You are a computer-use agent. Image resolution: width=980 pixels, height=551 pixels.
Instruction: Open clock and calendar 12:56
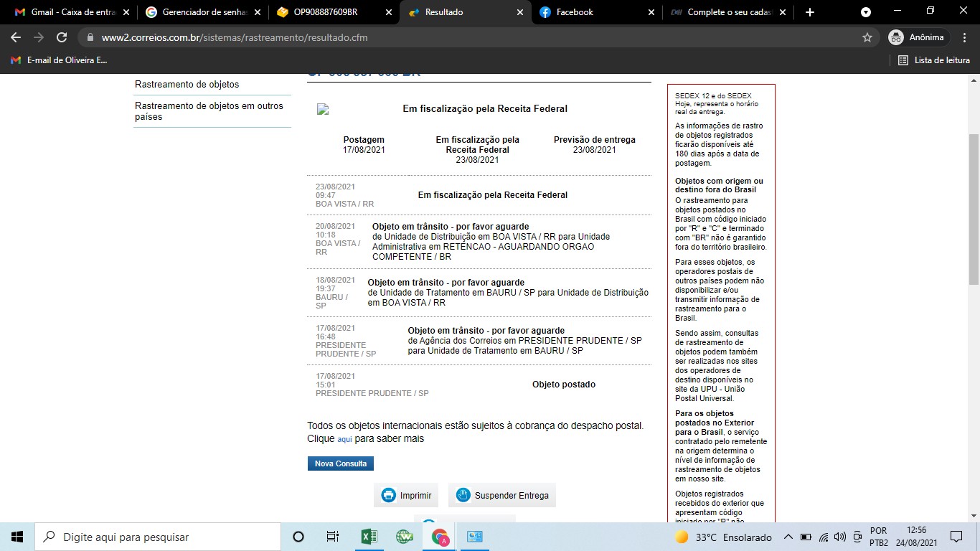coord(916,537)
